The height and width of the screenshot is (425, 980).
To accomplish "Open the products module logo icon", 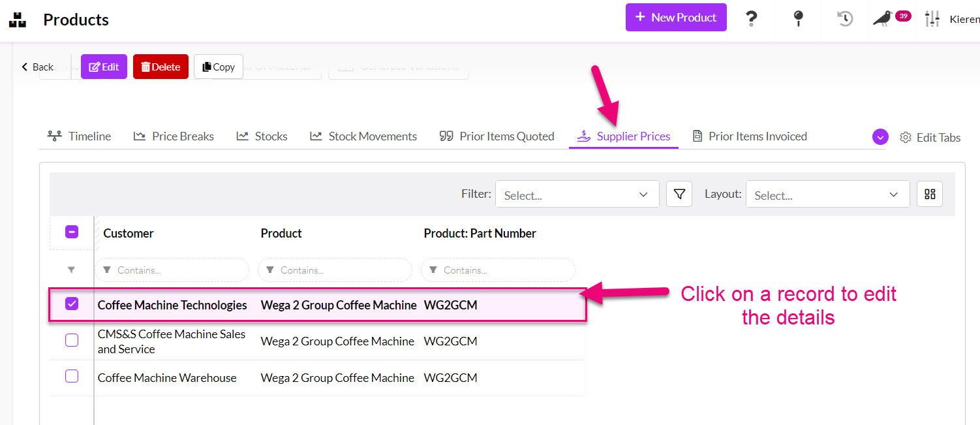I will point(18,20).
